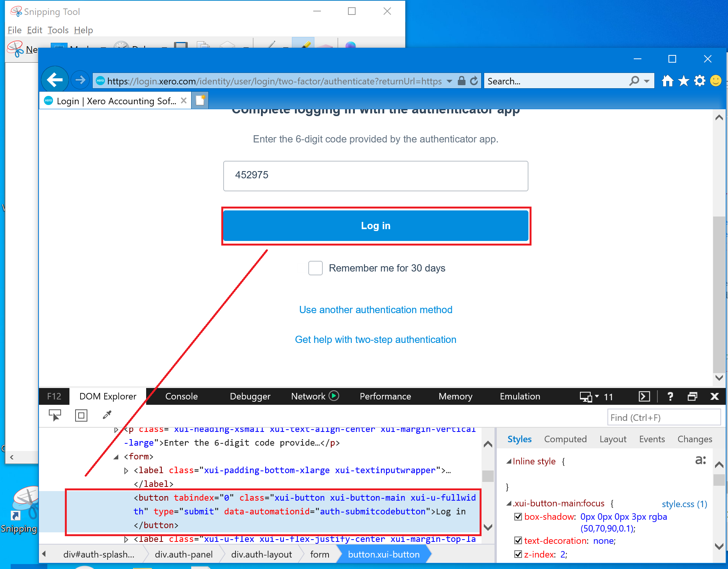Screen dimensions: 728x569
Task: Collapse the form node in DOM tree
Action: pyautogui.click(x=116, y=456)
